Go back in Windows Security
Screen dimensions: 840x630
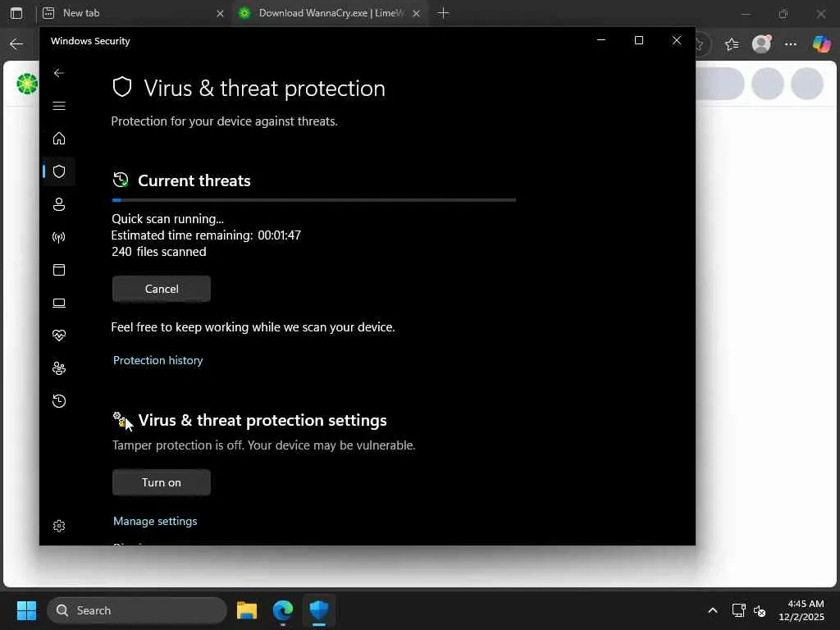pos(59,73)
